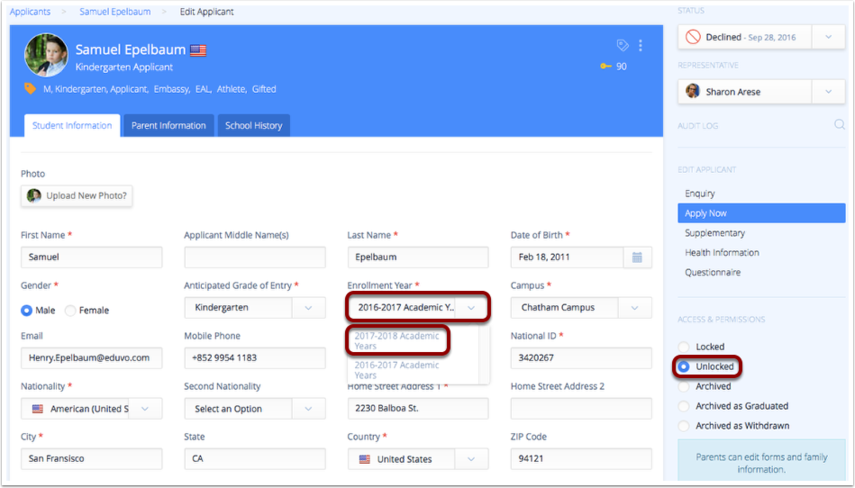The height and width of the screenshot is (488, 855).
Task: Open the three-dot more options menu
Action: [x=640, y=46]
